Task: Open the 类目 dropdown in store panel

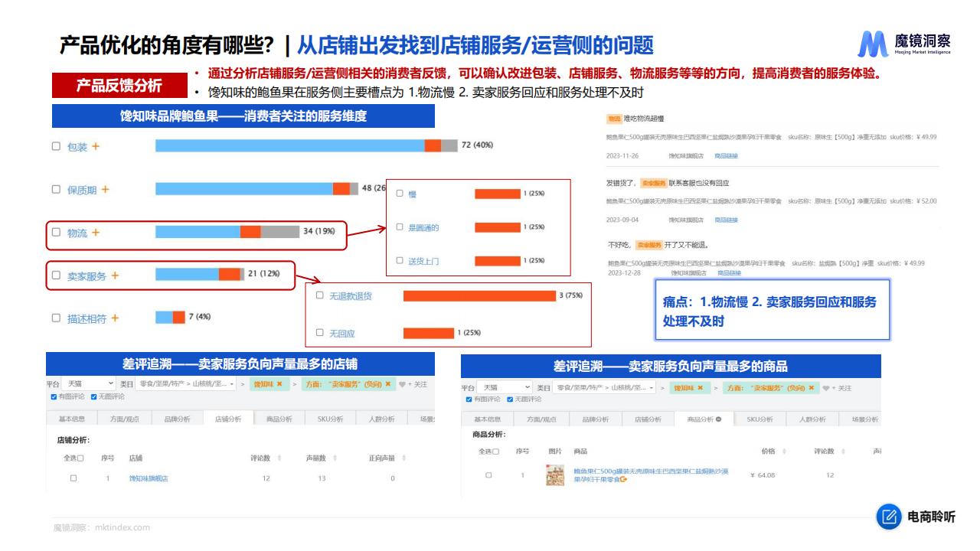Action: coord(187,383)
